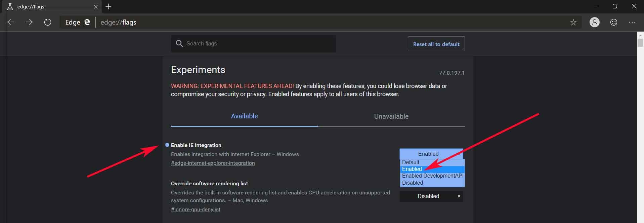Open a new tab with plus
The image size is (644, 223).
(108, 6)
